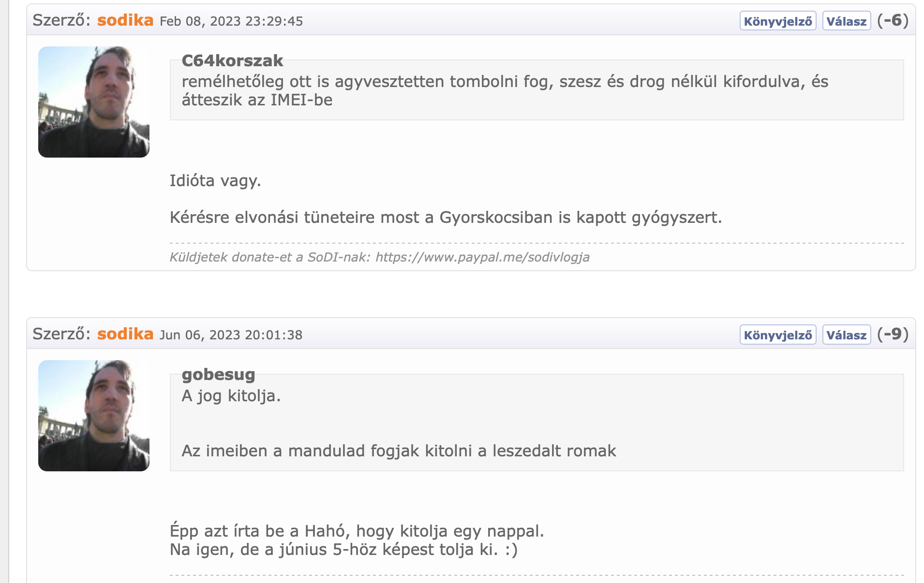Click the sodika author link dated Jun 06
Screen dimensions: 924x583
pyautogui.click(x=125, y=334)
